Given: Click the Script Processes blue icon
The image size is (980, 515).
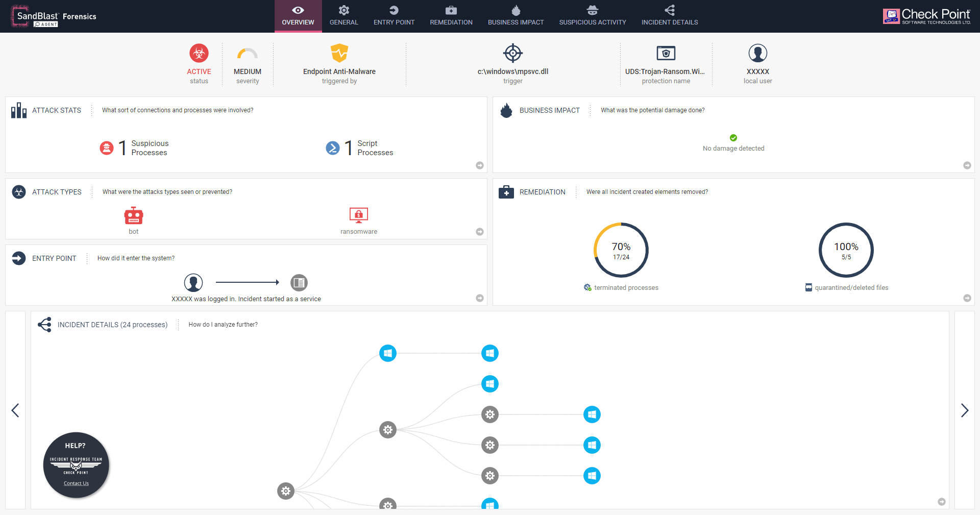Looking at the screenshot, I should pyautogui.click(x=333, y=148).
